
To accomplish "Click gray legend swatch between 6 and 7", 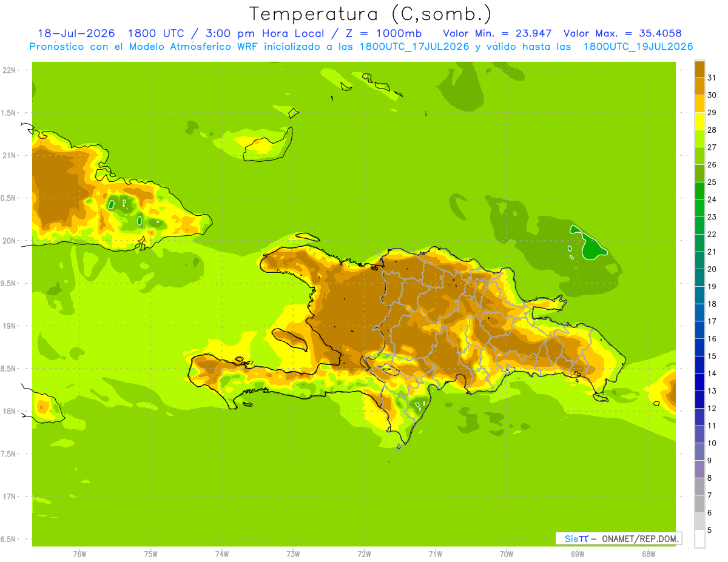I will point(699,504).
